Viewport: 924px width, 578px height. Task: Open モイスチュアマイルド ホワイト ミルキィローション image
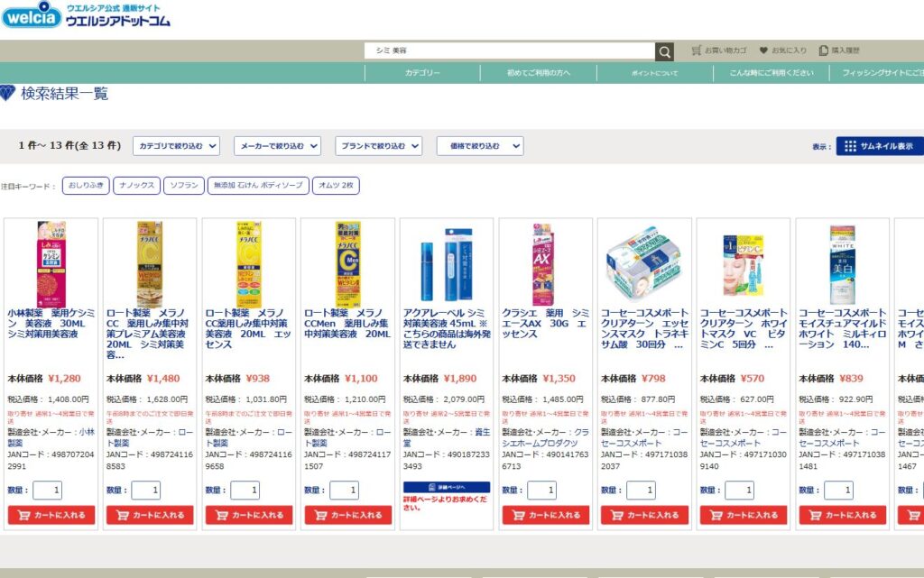click(x=842, y=265)
